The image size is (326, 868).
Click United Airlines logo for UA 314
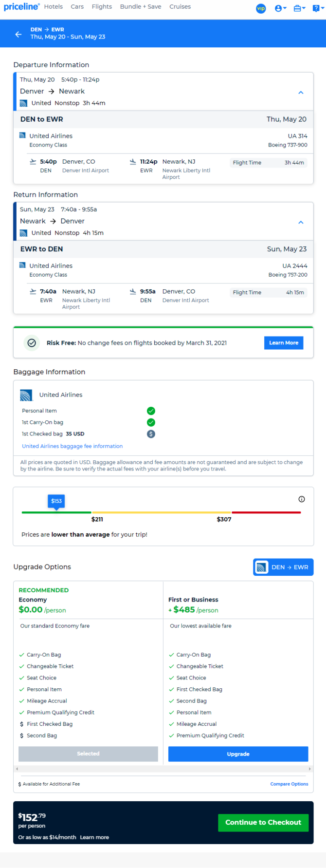click(x=22, y=135)
